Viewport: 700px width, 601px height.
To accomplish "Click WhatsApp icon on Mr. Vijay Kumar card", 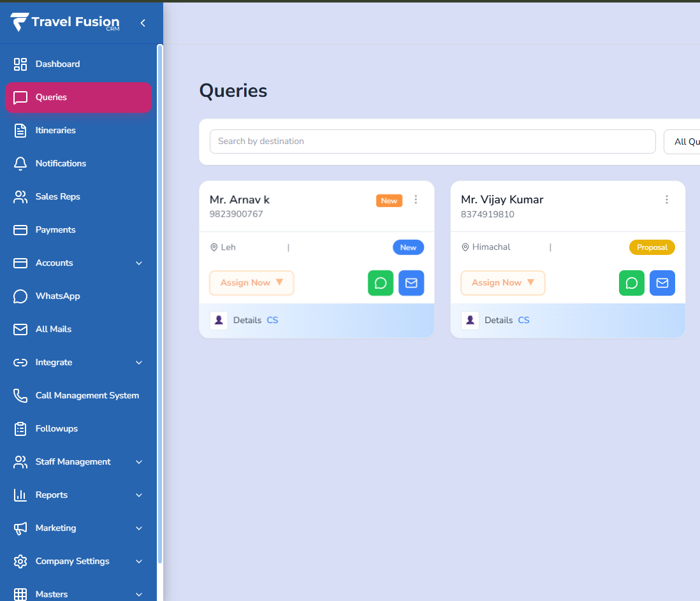I will 632,283.
